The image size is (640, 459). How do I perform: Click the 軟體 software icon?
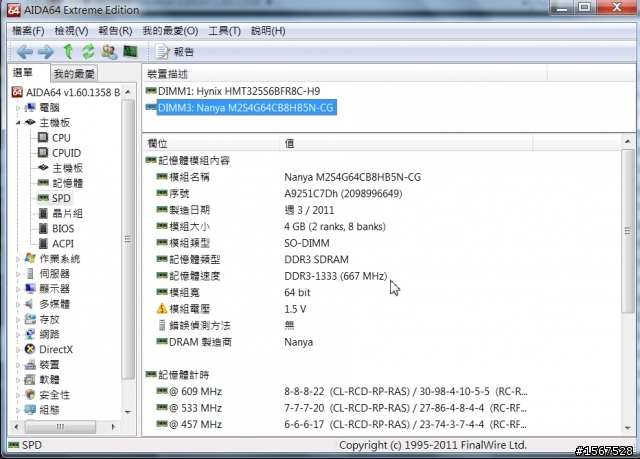tap(30, 379)
